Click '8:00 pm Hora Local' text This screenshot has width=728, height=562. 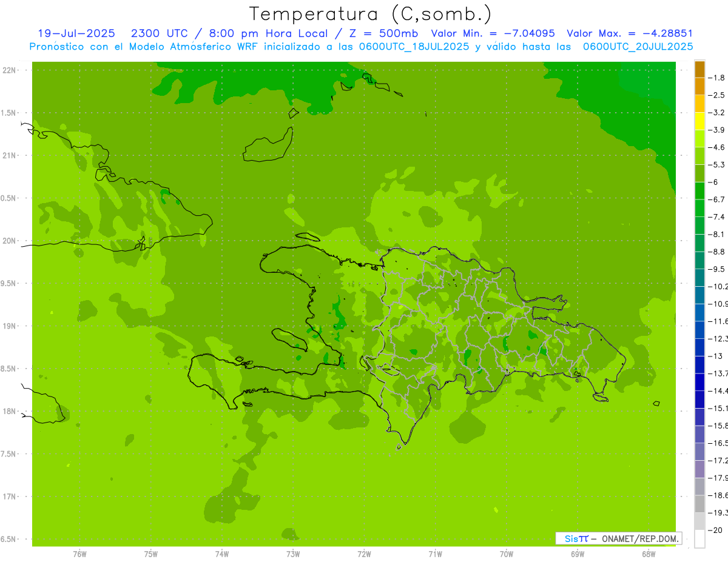(x=266, y=33)
